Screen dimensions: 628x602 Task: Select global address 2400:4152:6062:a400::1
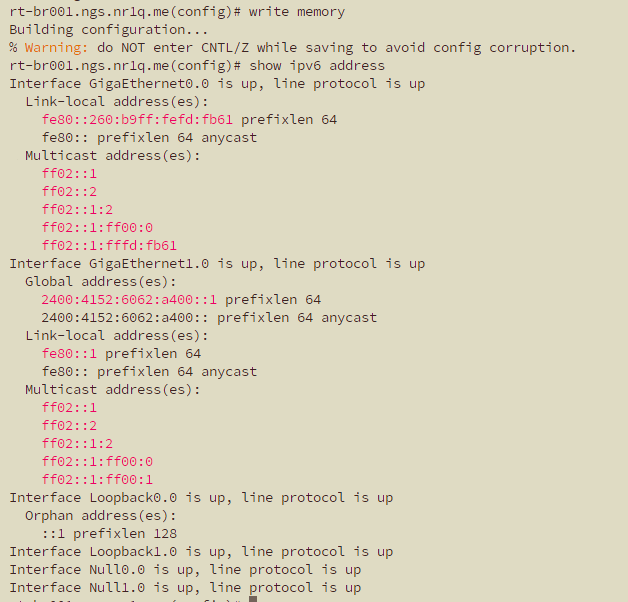(x=129, y=300)
